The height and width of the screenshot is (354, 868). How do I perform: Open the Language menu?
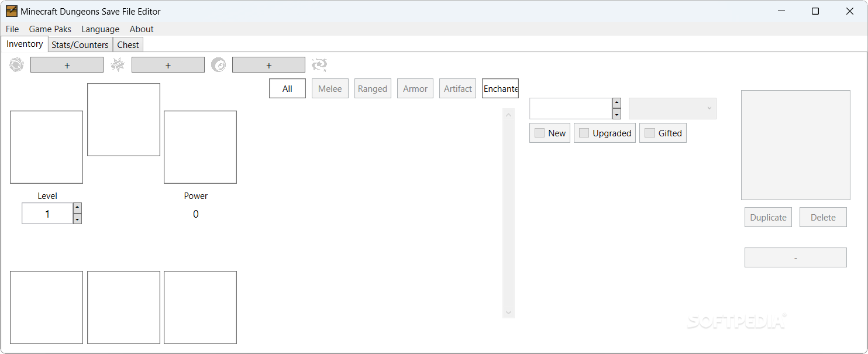click(100, 29)
